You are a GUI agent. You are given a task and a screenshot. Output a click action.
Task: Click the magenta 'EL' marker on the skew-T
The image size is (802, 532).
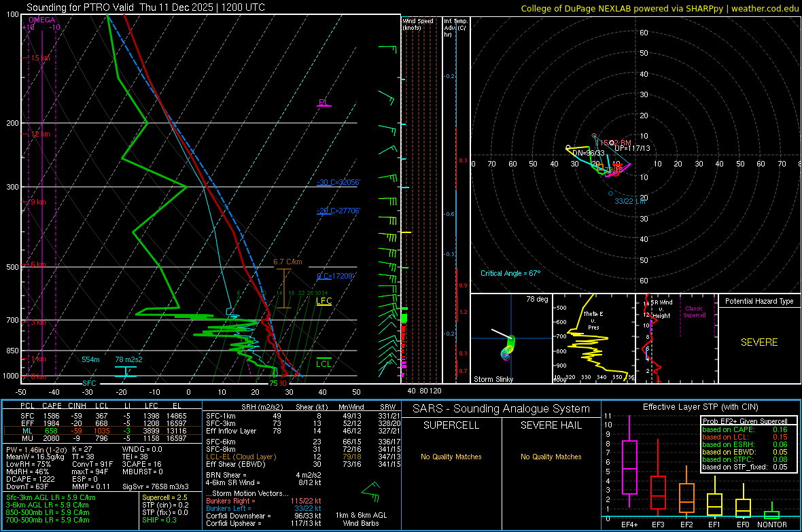[x=324, y=103]
